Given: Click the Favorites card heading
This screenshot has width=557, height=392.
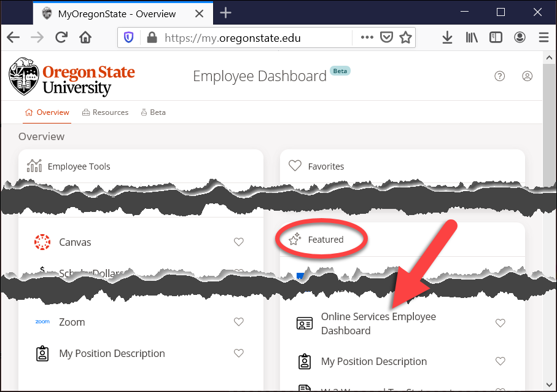Looking at the screenshot, I should (325, 167).
